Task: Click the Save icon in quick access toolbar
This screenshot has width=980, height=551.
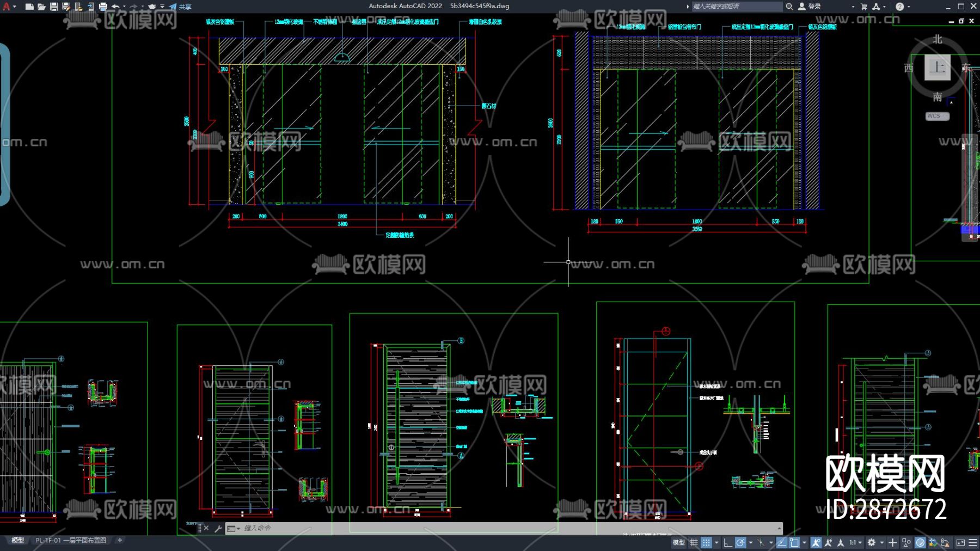Action: 54,7
